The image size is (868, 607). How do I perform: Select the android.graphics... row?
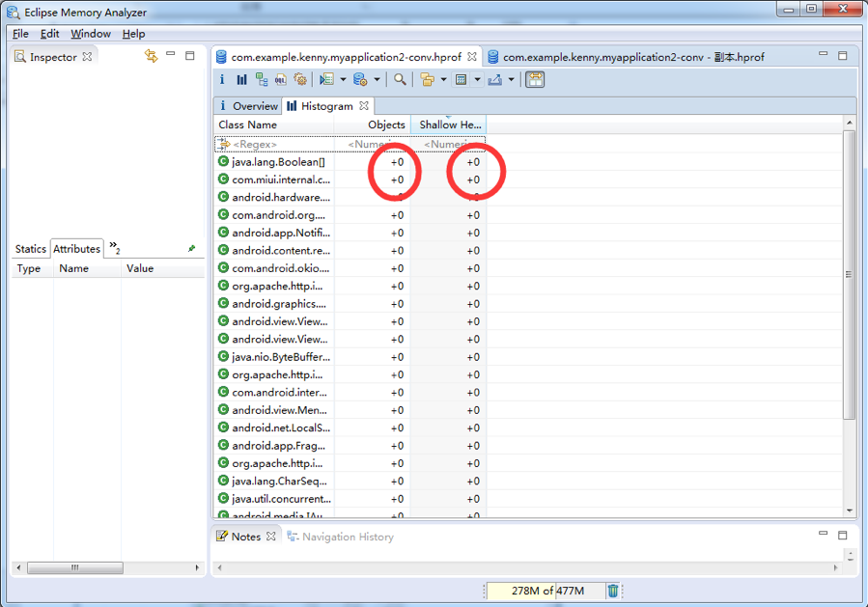(350, 304)
